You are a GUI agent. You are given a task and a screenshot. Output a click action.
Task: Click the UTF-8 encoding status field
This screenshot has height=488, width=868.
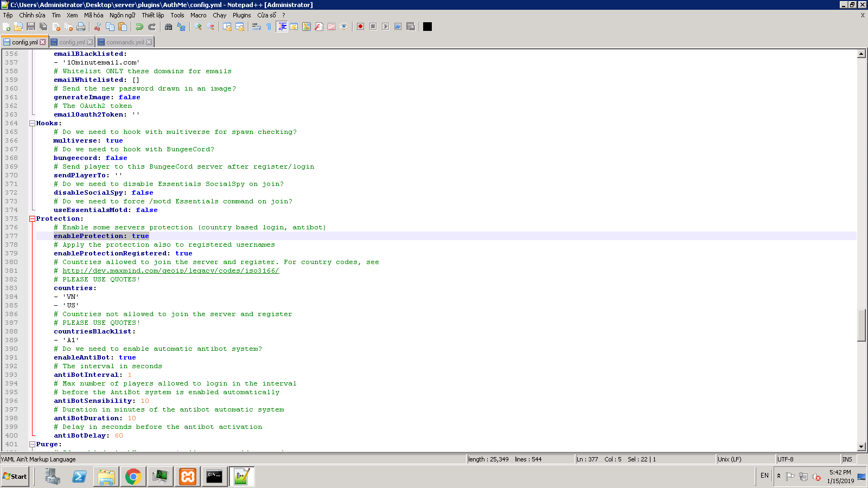click(807, 459)
